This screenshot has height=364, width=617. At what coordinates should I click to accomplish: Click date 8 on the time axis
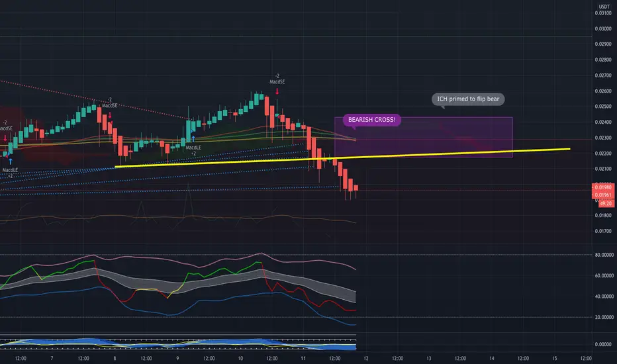pyautogui.click(x=115, y=359)
